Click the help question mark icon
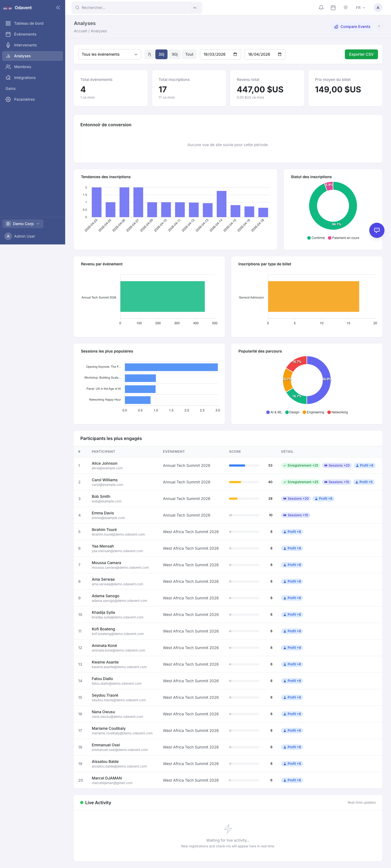Image resolution: width=391 pixels, height=868 pixels. (379, 27)
